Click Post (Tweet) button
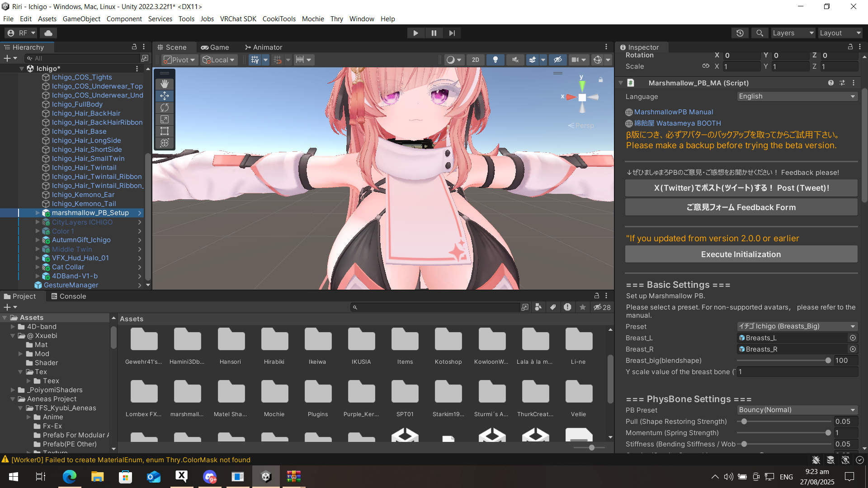The width and height of the screenshot is (868, 488). coord(741,188)
